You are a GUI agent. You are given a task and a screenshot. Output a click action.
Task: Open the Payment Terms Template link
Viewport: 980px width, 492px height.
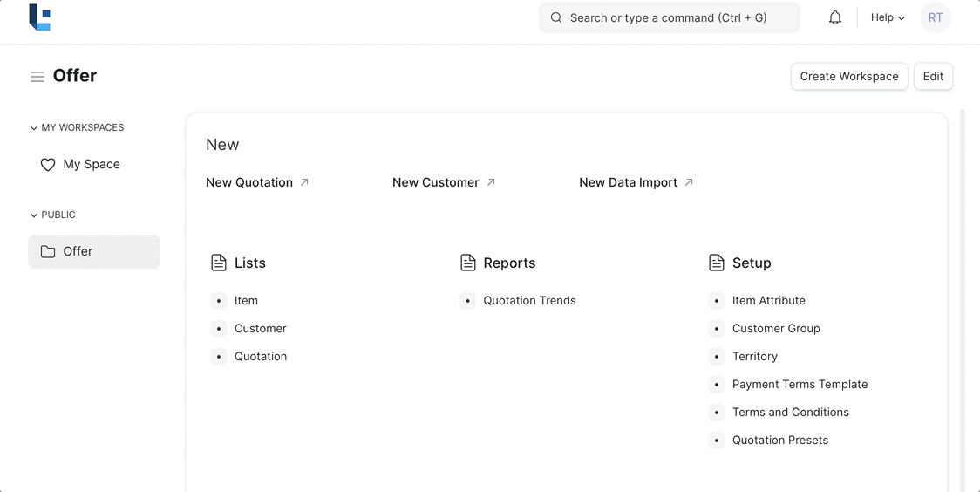[800, 385]
